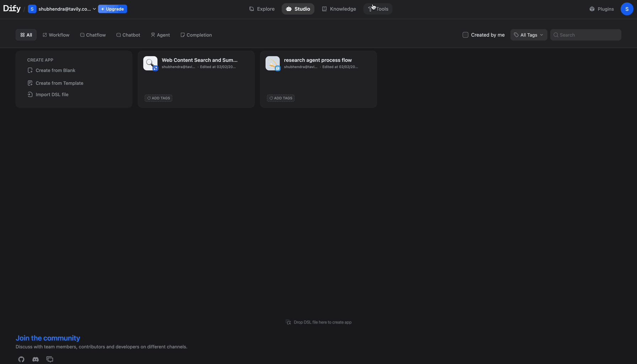Open the community forum icon
Screen dimensions: 637x364
[50, 359]
